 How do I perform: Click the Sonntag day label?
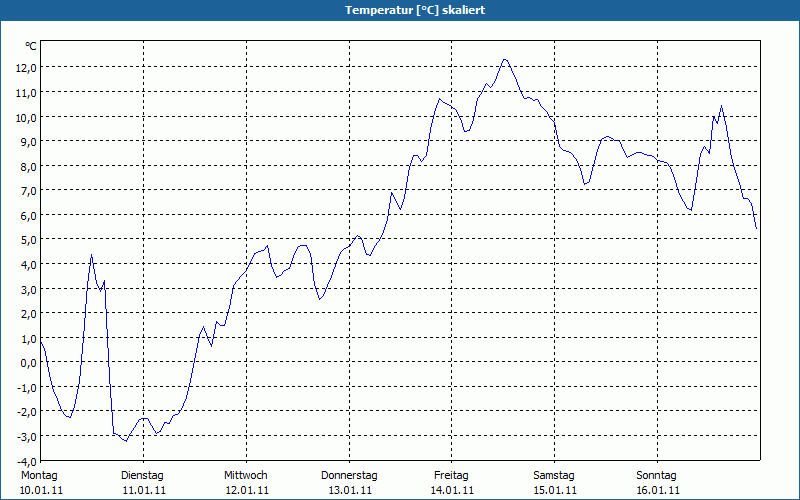(657, 475)
